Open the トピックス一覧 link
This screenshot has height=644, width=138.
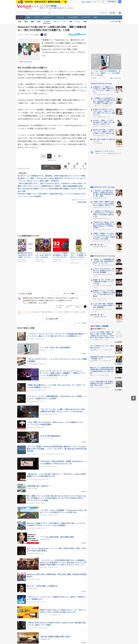pos(115,21)
